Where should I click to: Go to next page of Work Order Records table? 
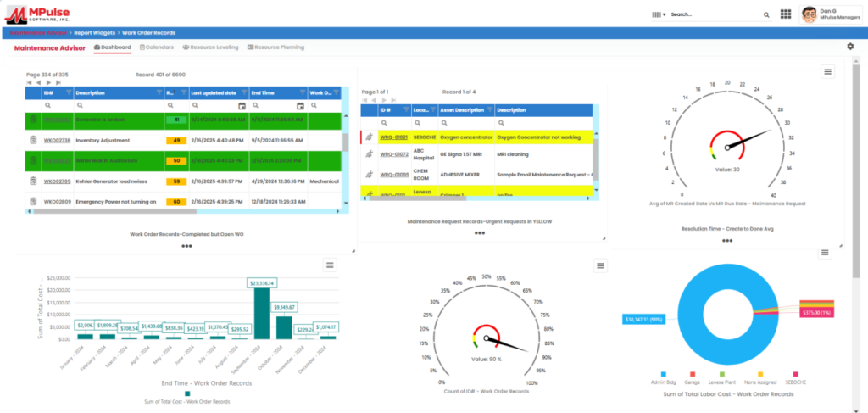pyautogui.click(x=48, y=82)
